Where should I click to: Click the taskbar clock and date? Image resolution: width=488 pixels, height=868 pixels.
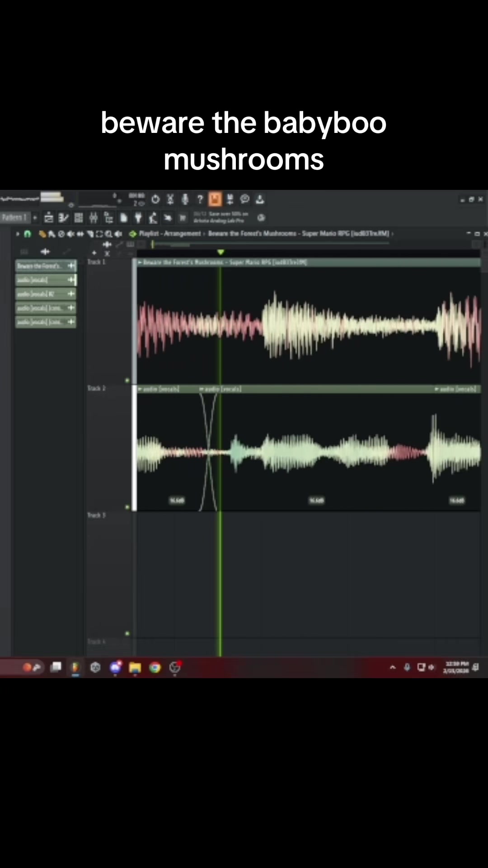coord(455,667)
